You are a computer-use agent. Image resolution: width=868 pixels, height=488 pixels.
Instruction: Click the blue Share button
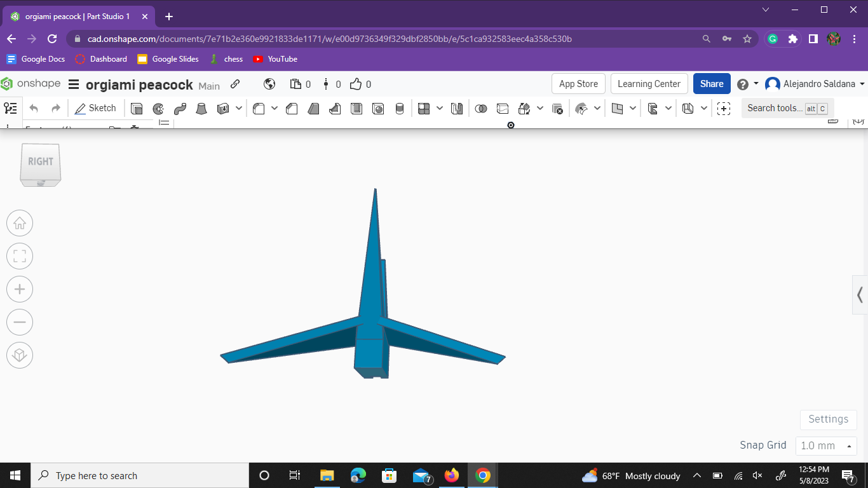[712, 84]
